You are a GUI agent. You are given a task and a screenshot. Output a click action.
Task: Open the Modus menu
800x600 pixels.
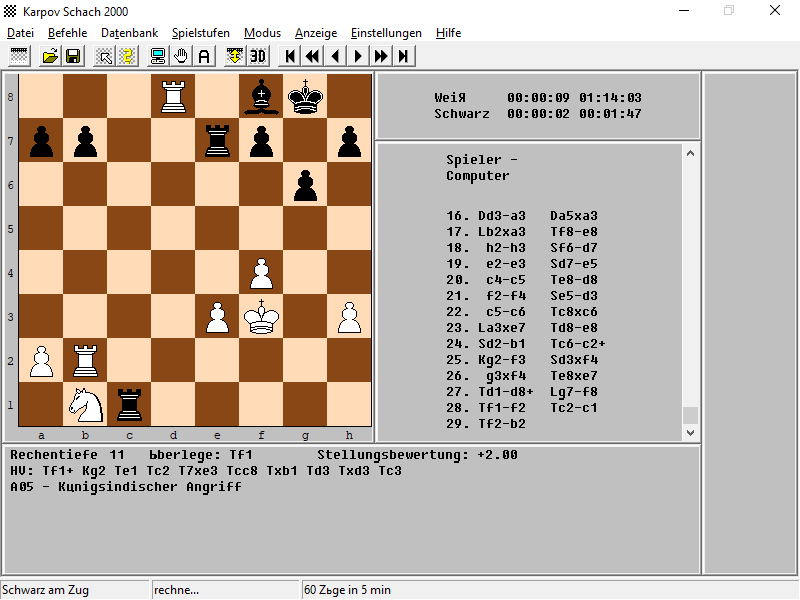tap(262, 33)
